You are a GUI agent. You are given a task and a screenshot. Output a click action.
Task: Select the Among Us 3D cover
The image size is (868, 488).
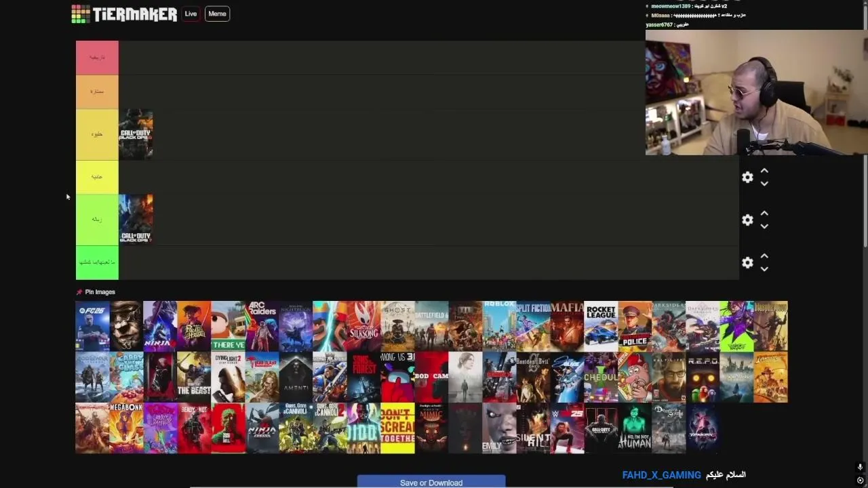coord(397,377)
